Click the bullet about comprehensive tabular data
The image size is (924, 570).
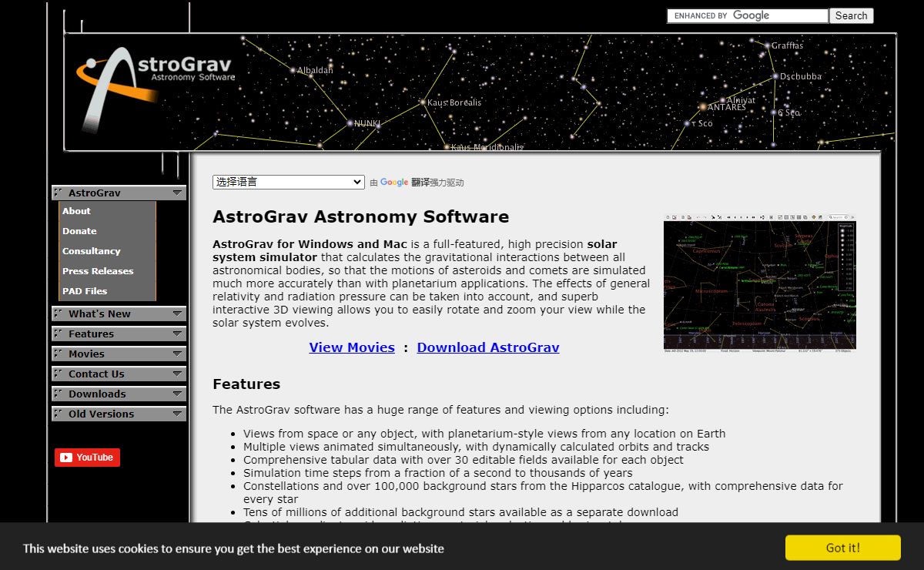pyautogui.click(x=464, y=460)
